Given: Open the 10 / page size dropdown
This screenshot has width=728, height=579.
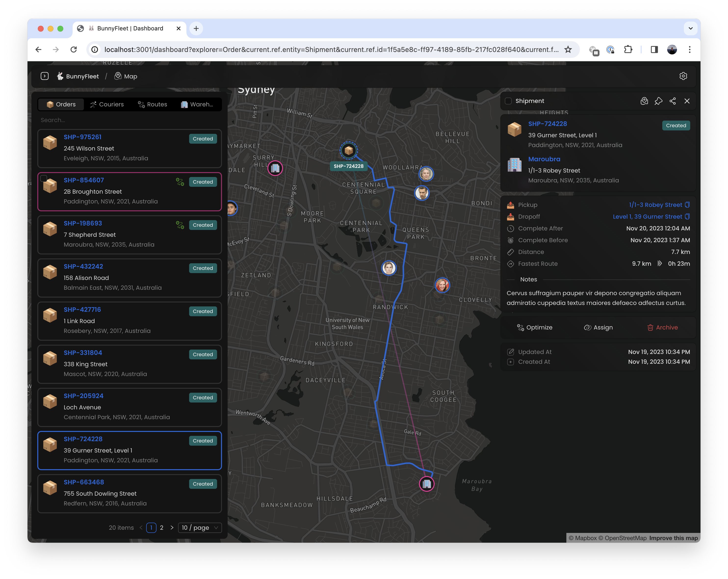Looking at the screenshot, I should 200,527.
